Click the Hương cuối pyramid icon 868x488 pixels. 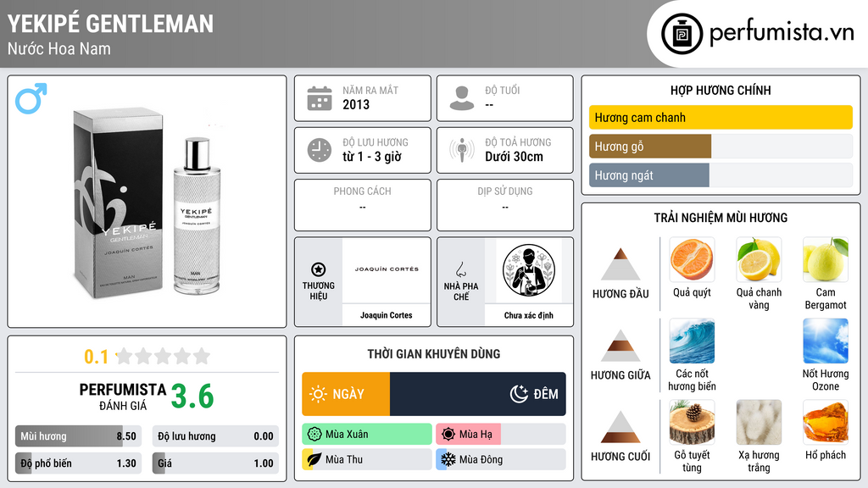coord(620,427)
